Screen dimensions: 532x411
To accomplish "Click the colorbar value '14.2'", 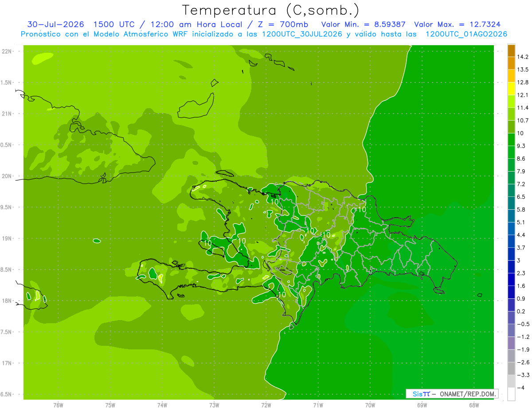I will pyautogui.click(x=523, y=57).
